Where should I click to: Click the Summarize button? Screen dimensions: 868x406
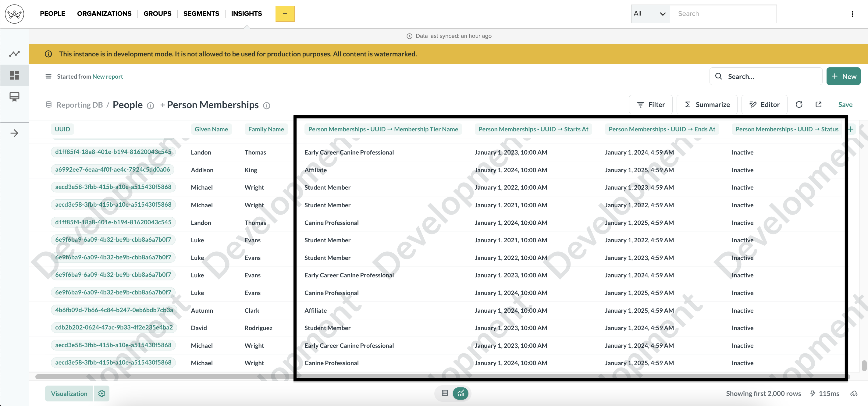[707, 105]
